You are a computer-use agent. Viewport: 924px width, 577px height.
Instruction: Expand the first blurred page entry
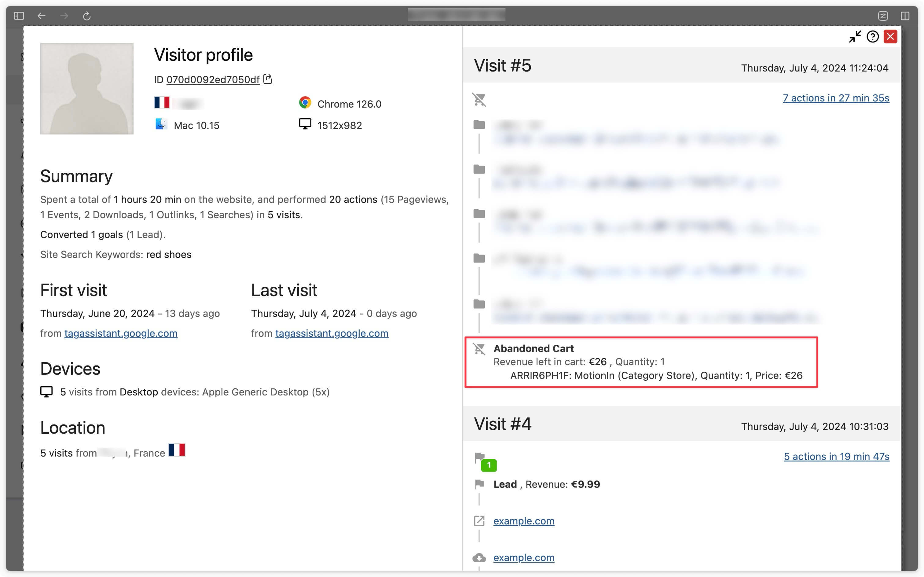(480, 126)
